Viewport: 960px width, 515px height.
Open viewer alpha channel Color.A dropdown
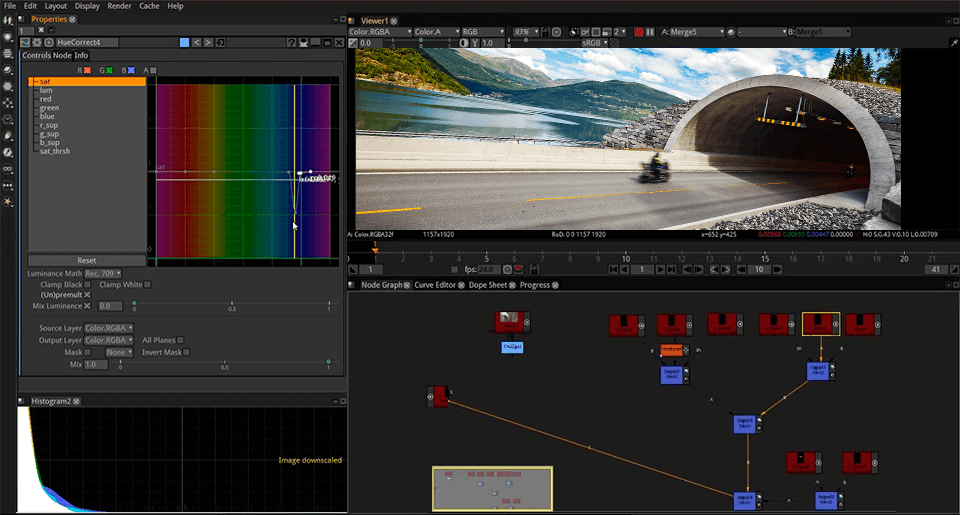pyautogui.click(x=437, y=32)
